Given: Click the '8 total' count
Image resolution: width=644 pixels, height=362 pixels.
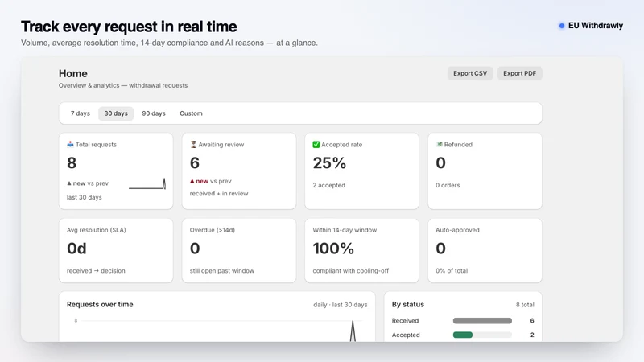Looking at the screenshot, I should point(525,305).
